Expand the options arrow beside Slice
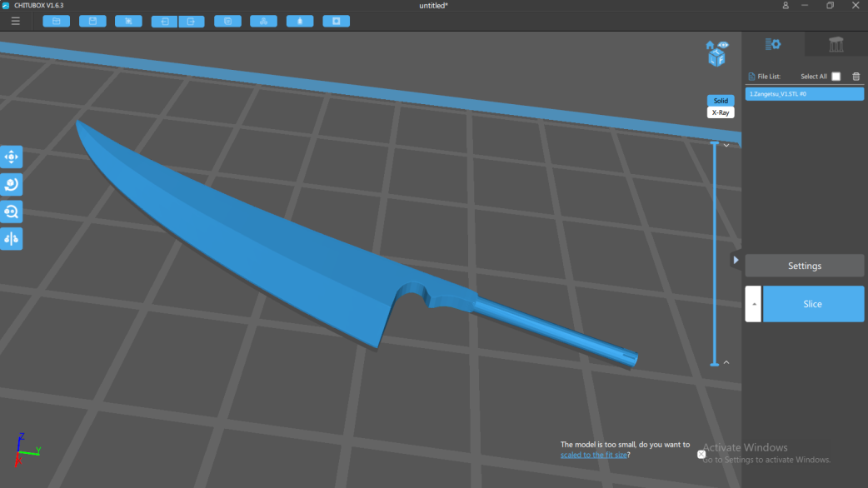This screenshot has width=868, height=488. point(753,304)
